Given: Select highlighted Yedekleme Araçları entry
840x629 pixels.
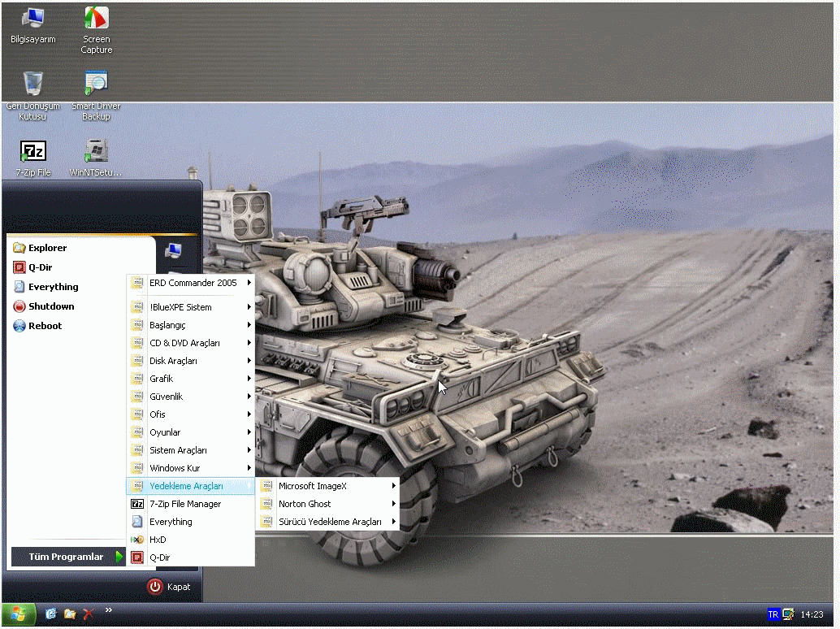Looking at the screenshot, I should coord(190,486).
